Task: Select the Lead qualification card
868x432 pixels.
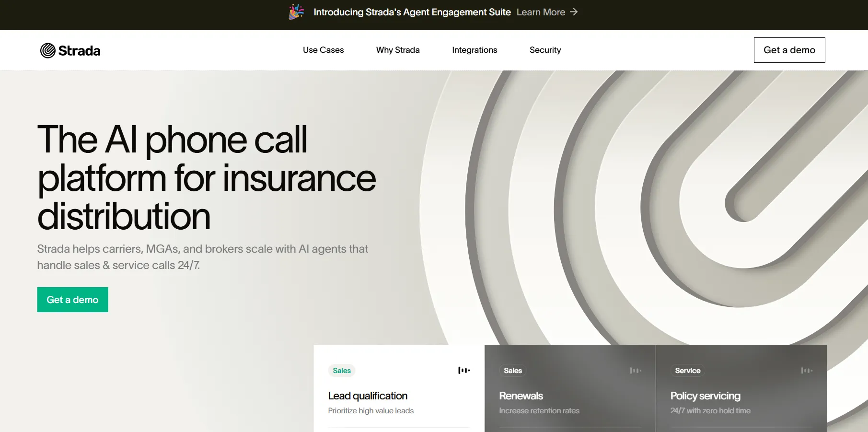Action: coord(399,388)
